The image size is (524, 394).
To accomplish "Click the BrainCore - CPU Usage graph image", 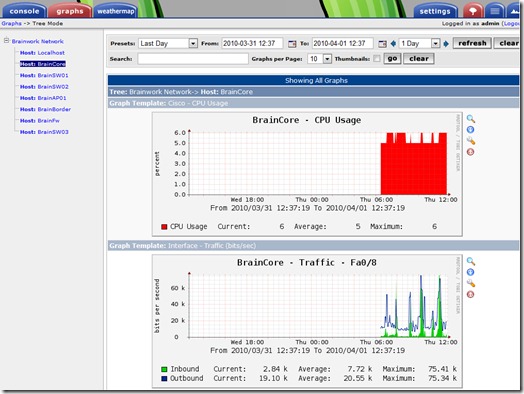I will click(x=307, y=174).
